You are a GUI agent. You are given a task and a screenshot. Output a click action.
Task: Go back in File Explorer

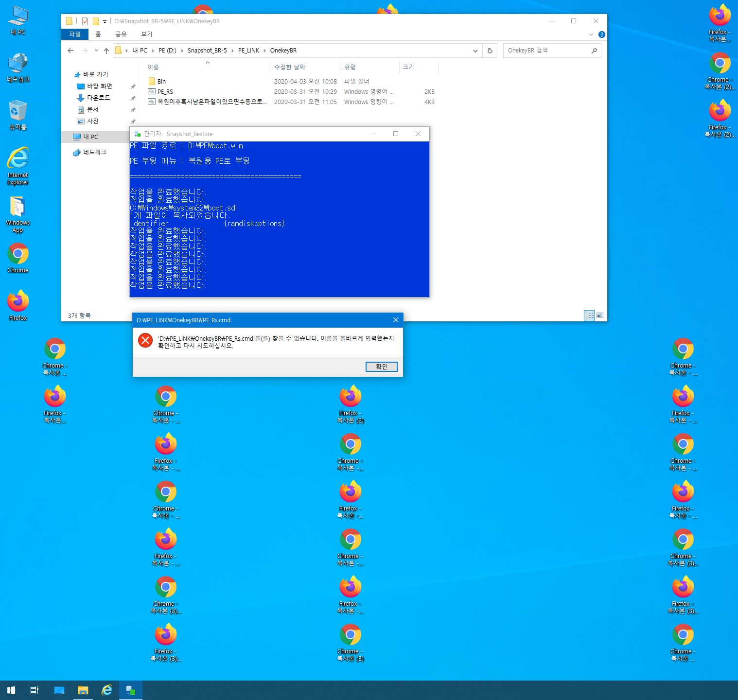70,51
